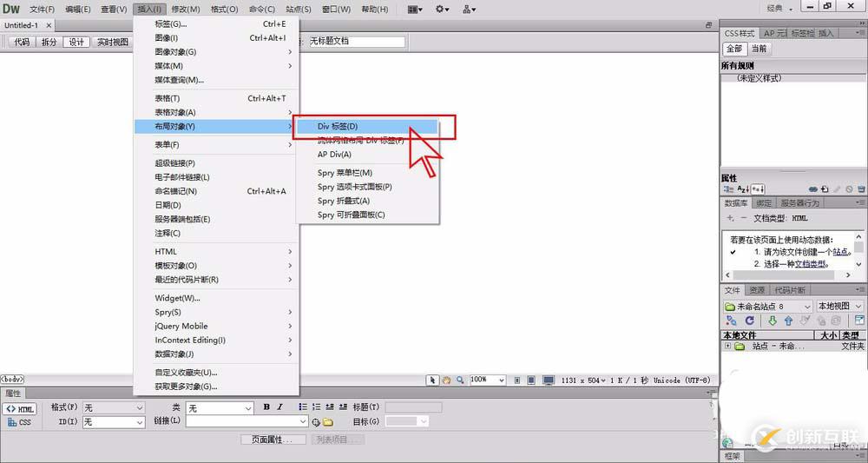Screen dimensions: 868x463
Task: Refresh the Files panel
Action: point(750,321)
